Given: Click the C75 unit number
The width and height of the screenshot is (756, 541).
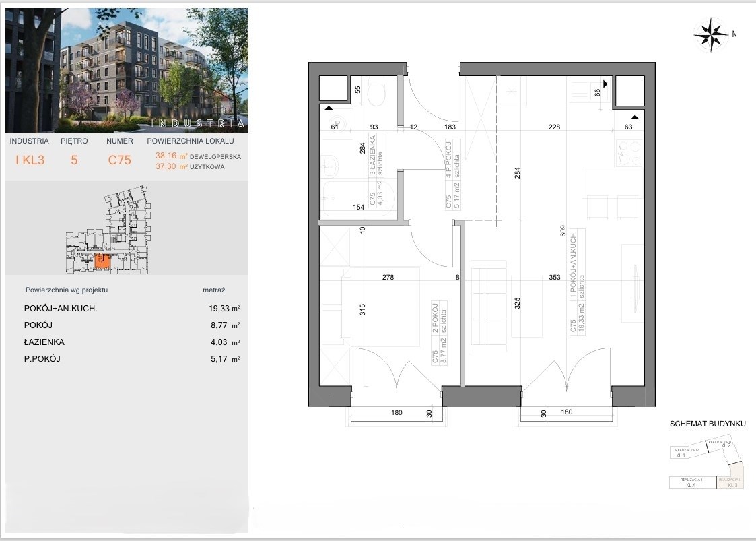Looking at the screenshot, I should pyautogui.click(x=119, y=160).
